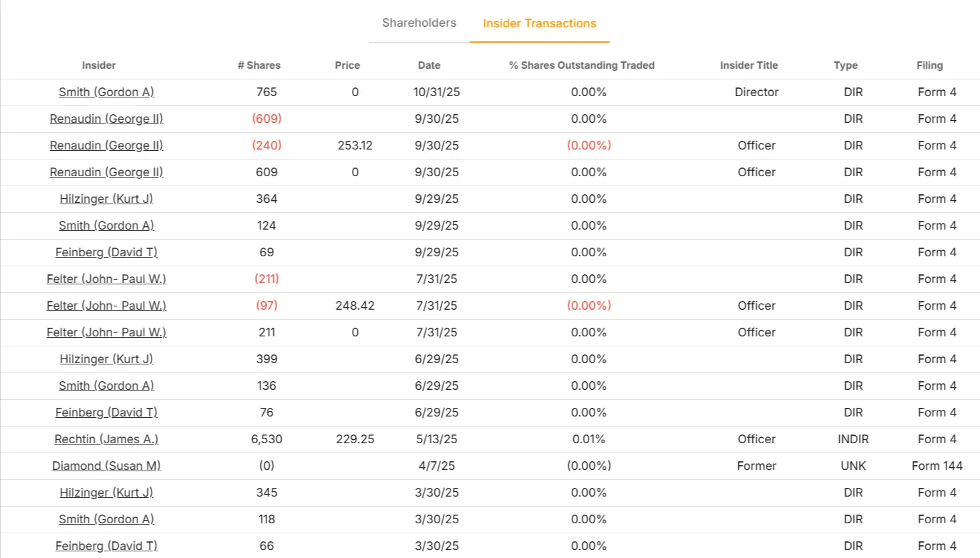
Task: Sort table by the Insider Title column
Action: pos(748,65)
